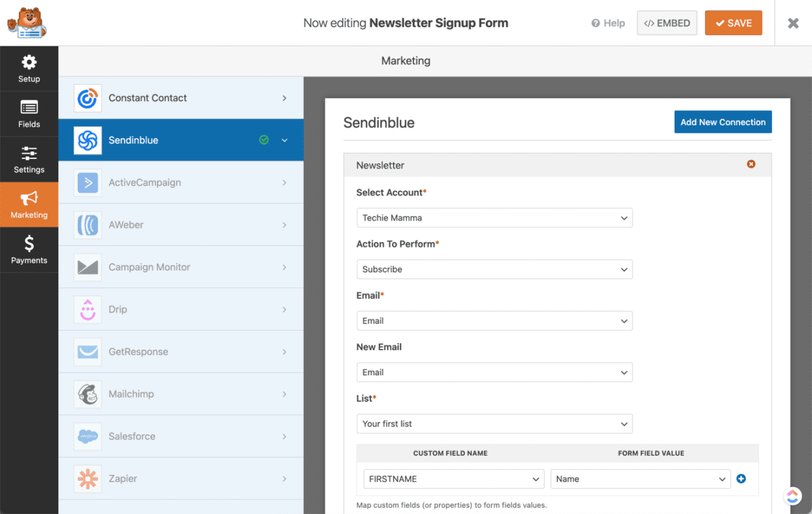The height and width of the screenshot is (514, 812).
Task: Select the GetResponse provider label
Action: (x=138, y=352)
